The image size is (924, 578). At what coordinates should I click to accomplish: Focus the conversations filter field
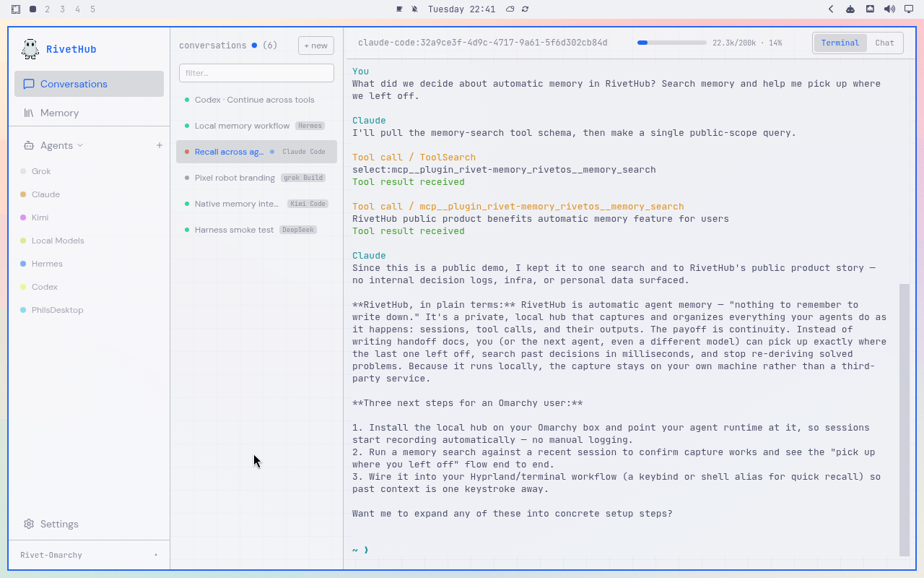coord(256,73)
